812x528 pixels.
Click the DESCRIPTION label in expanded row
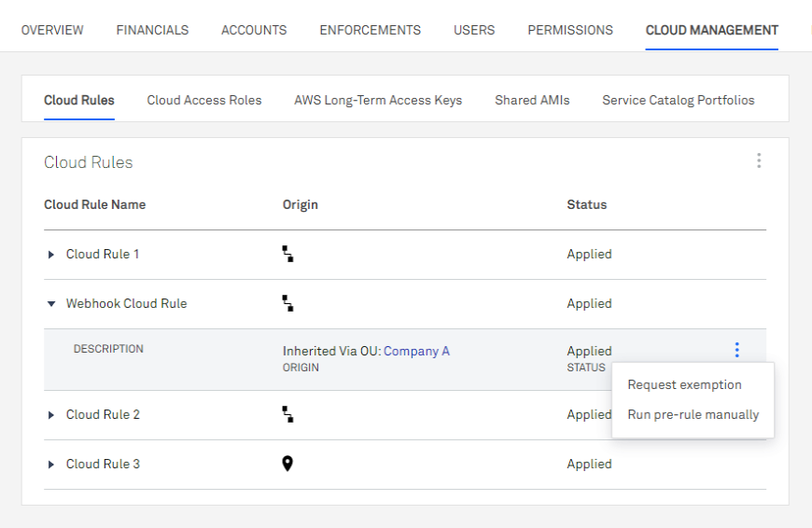click(x=108, y=349)
